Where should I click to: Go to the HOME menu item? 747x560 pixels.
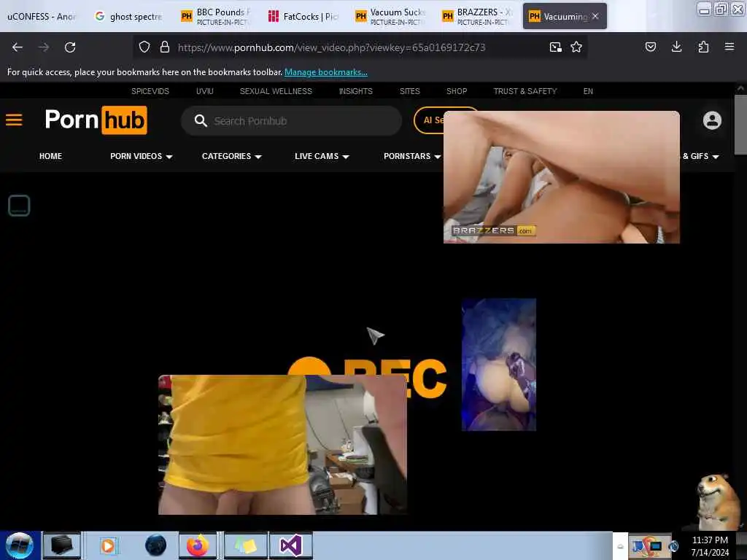click(x=50, y=156)
